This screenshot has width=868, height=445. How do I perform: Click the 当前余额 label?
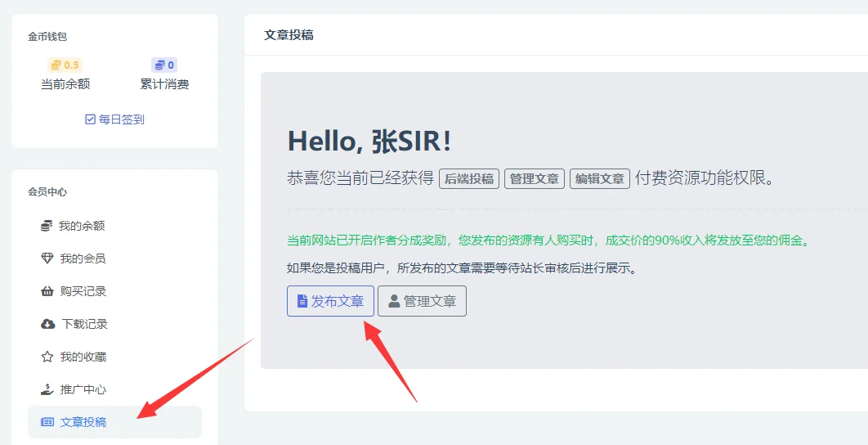click(65, 84)
